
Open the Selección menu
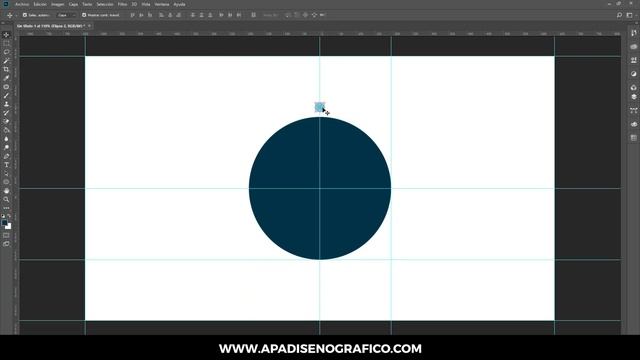click(x=105, y=4)
